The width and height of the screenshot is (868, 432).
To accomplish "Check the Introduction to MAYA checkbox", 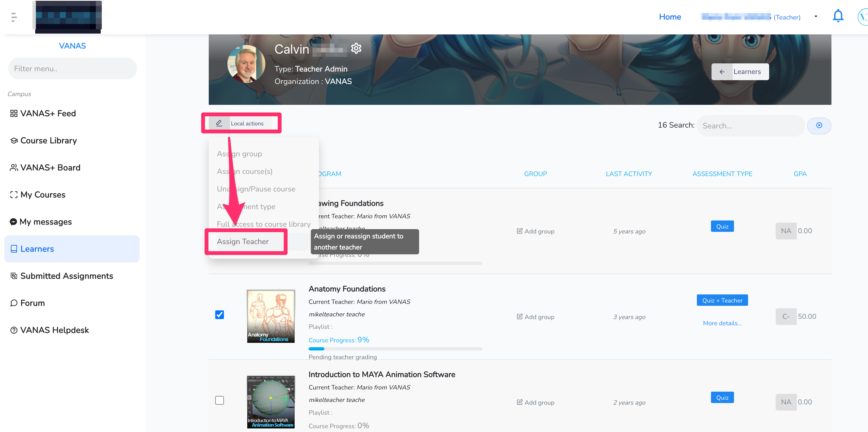I will pos(219,400).
